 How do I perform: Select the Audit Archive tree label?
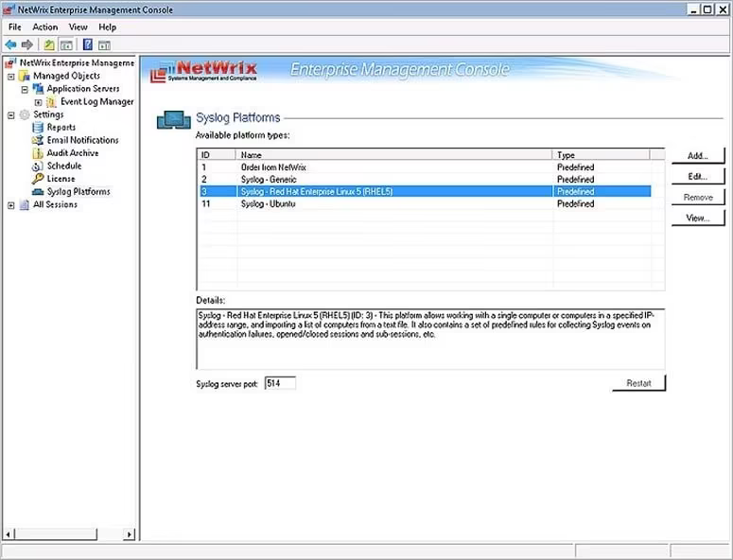pyautogui.click(x=73, y=153)
